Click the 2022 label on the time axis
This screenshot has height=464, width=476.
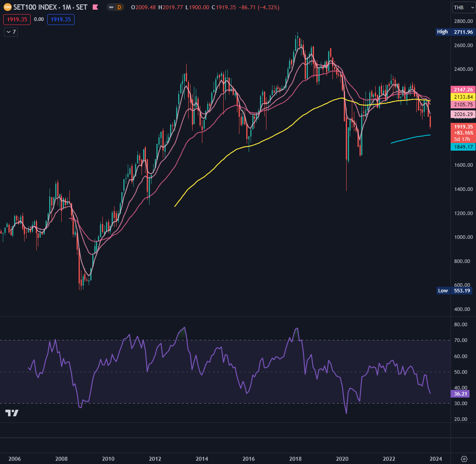(389, 459)
